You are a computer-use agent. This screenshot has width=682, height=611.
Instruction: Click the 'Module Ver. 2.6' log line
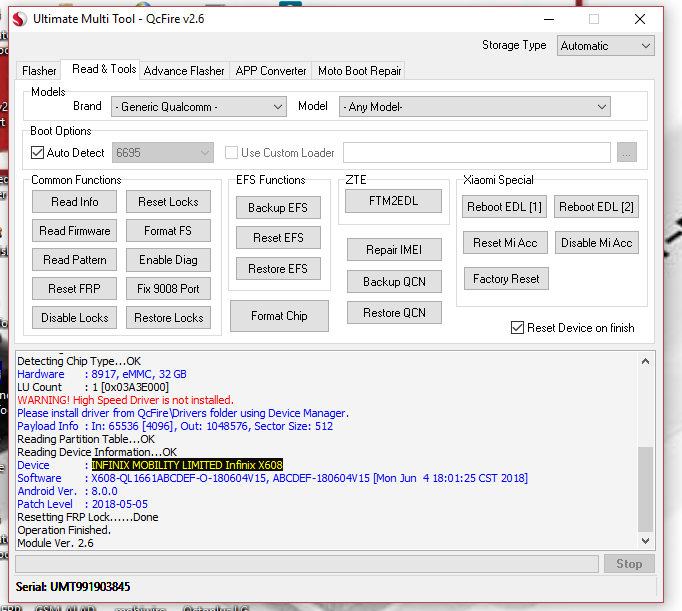tap(55, 543)
